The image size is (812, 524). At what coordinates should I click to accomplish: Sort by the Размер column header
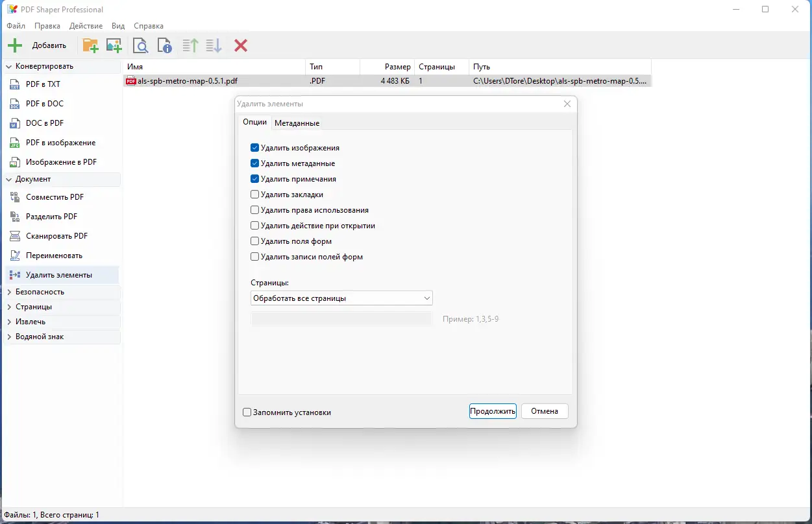coord(387,67)
